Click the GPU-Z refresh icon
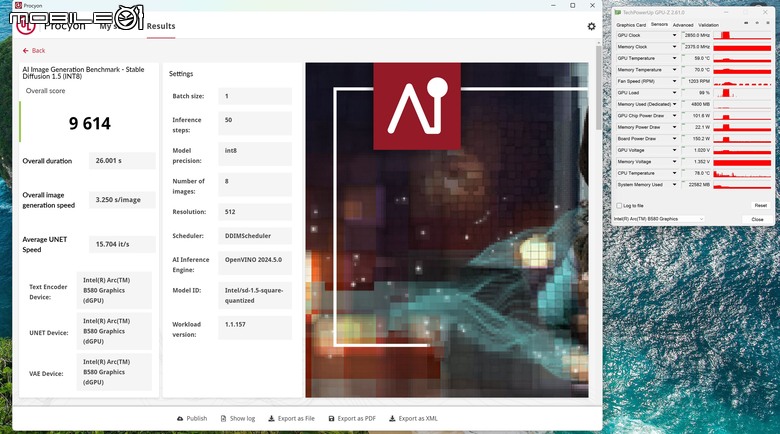 pyautogui.click(x=757, y=23)
